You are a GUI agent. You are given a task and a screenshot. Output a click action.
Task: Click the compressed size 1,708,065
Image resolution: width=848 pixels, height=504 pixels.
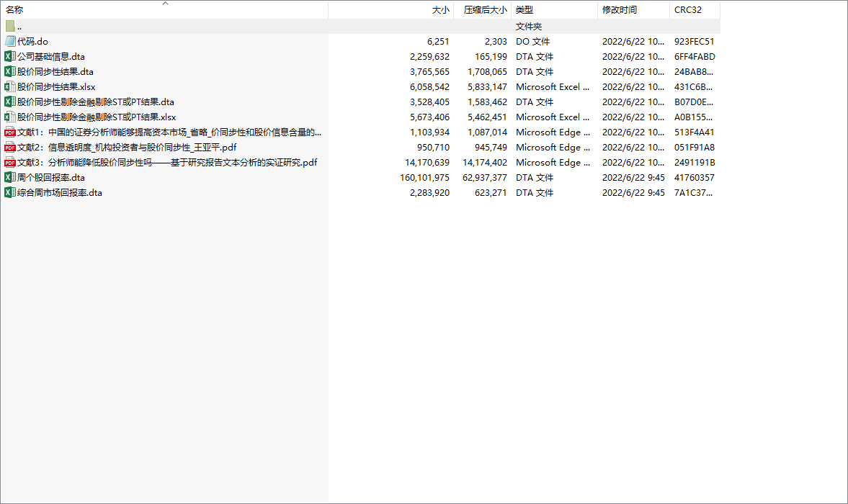point(487,72)
